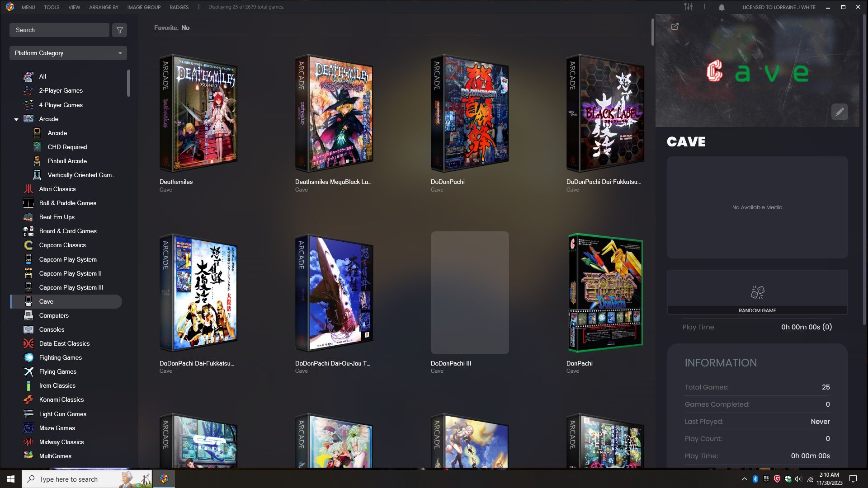Click the Data East Classics icon

28,343
